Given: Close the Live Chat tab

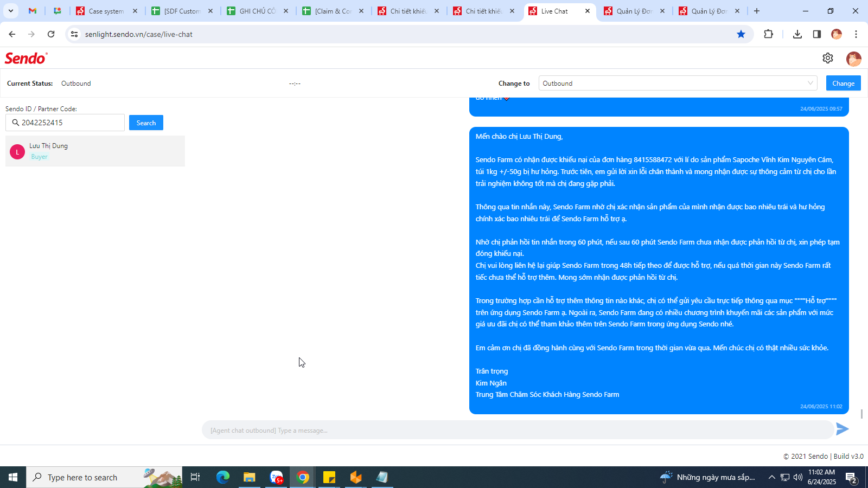Looking at the screenshot, I should (587, 11).
